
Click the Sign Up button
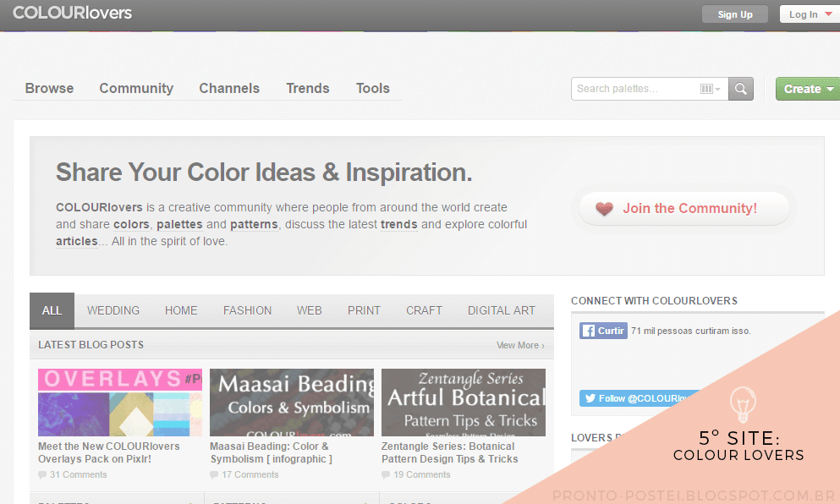coord(735,14)
